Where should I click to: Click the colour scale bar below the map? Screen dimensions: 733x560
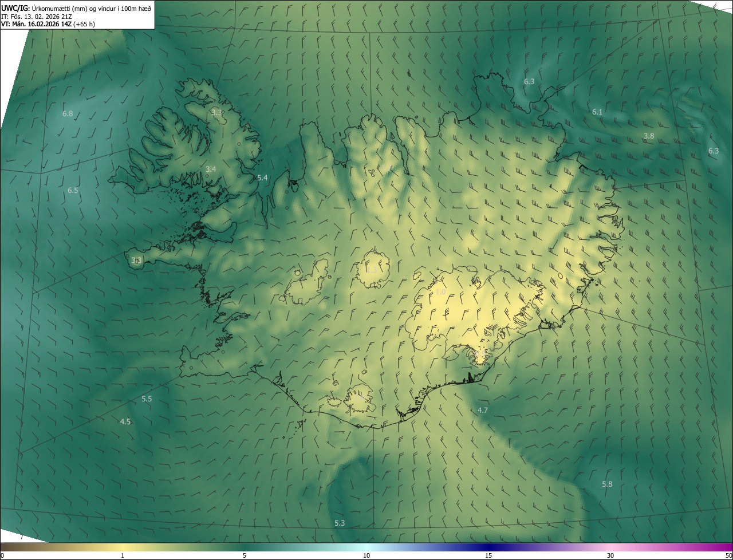click(366, 547)
